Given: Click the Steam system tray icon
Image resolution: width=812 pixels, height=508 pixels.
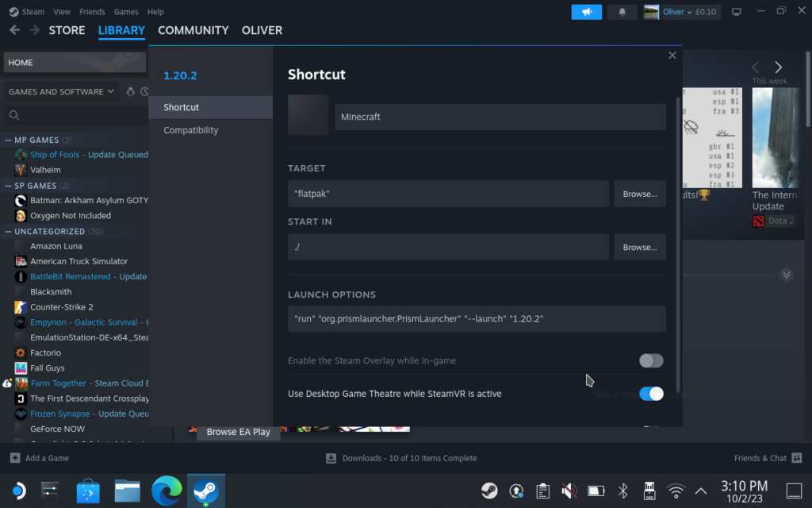Looking at the screenshot, I should 488,491.
